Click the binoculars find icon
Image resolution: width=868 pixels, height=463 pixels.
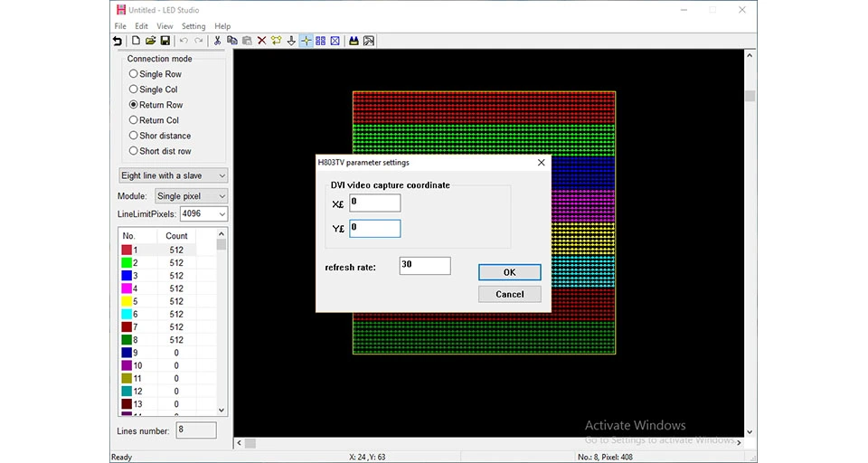[x=354, y=41]
